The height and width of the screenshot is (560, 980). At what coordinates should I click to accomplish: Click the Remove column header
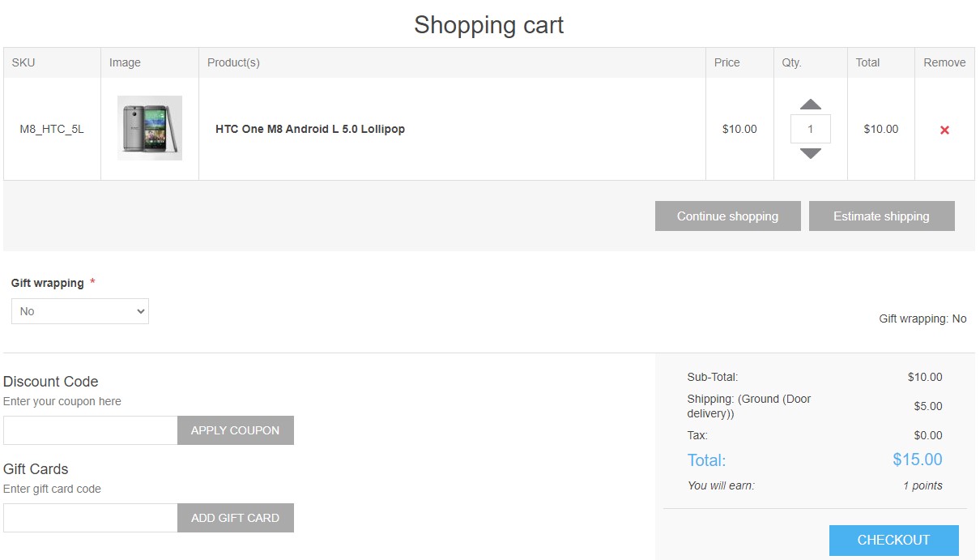click(944, 62)
